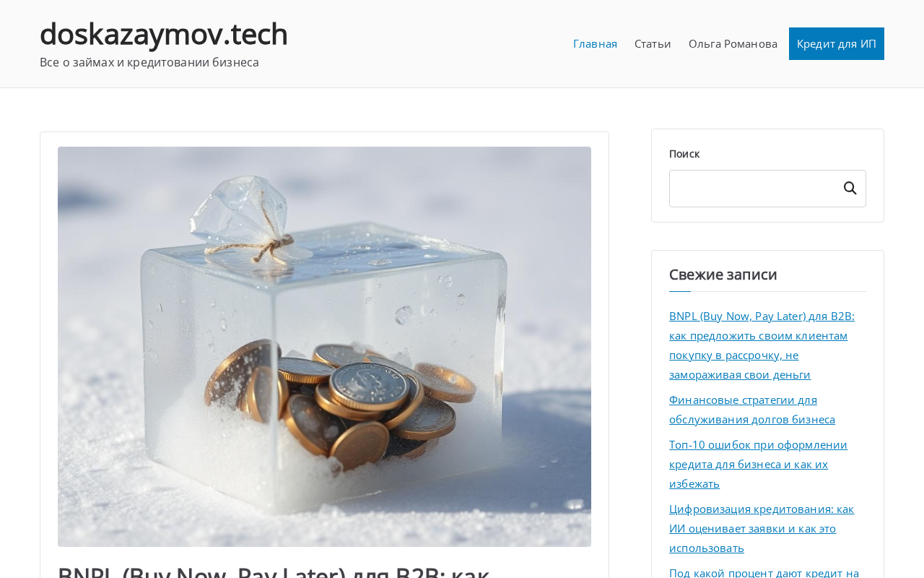Click the Поиск label above search box
The image size is (924, 578).
click(x=684, y=154)
